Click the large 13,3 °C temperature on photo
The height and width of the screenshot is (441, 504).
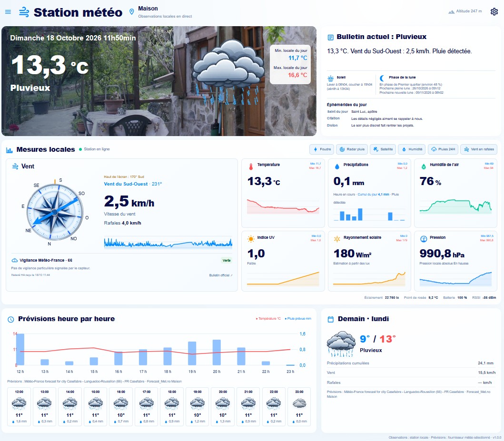[x=50, y=65]
